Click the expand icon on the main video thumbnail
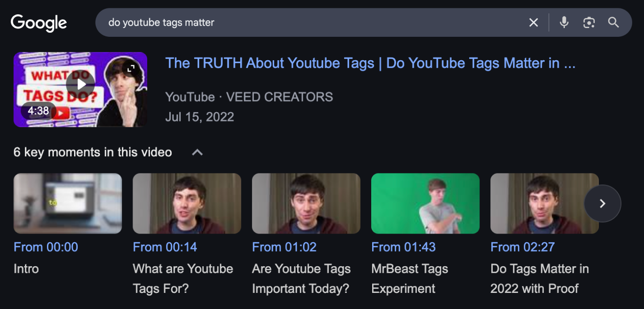The height and width of the screenshot is (309, 644). coord(131,69)
